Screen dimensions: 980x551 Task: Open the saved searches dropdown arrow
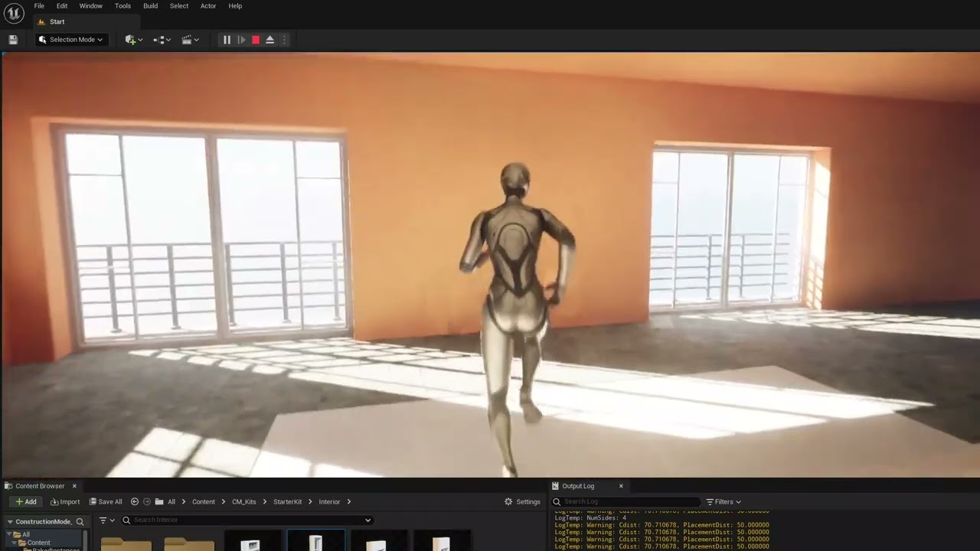tap(367, 520)
